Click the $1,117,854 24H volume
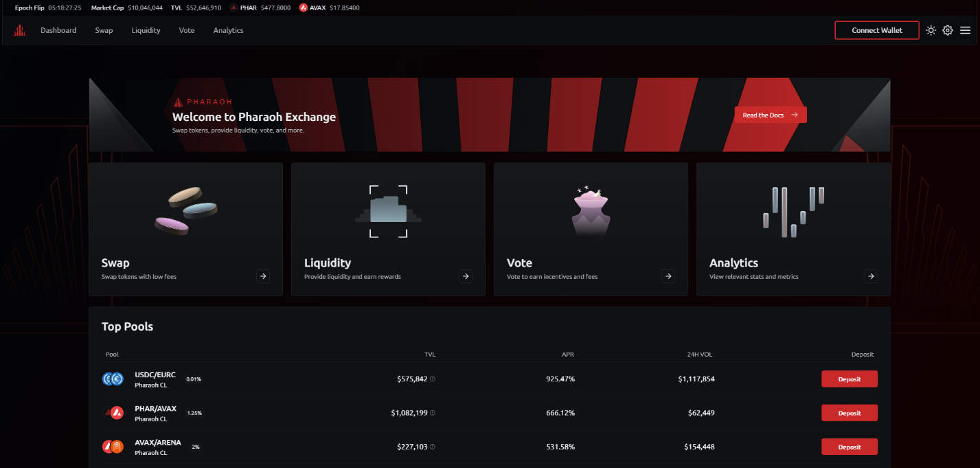 [x=696, y=379]
